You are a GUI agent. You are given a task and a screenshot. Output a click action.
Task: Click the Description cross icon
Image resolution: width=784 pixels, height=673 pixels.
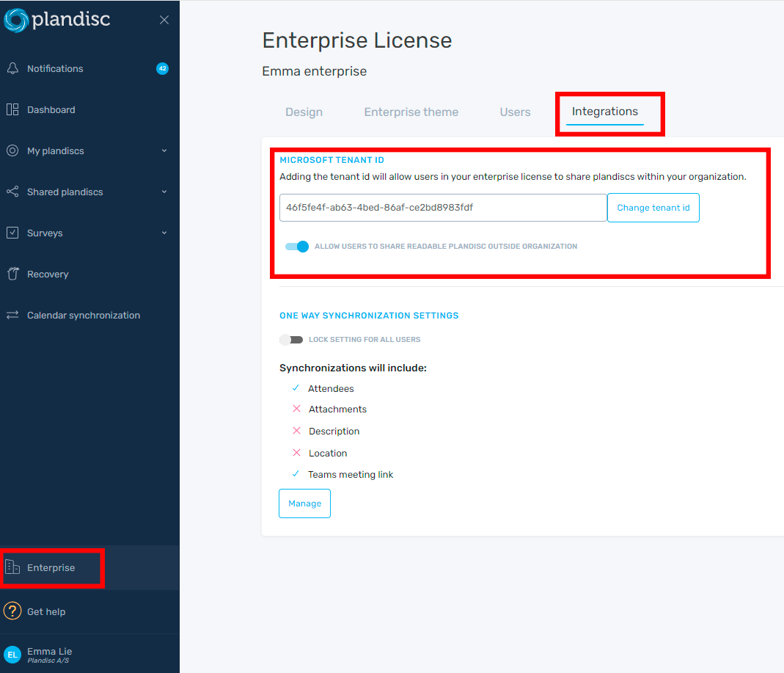point(296,431)
